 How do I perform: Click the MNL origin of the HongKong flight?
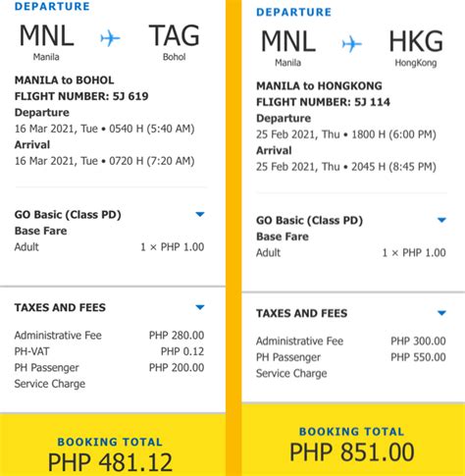pos(288,41)
